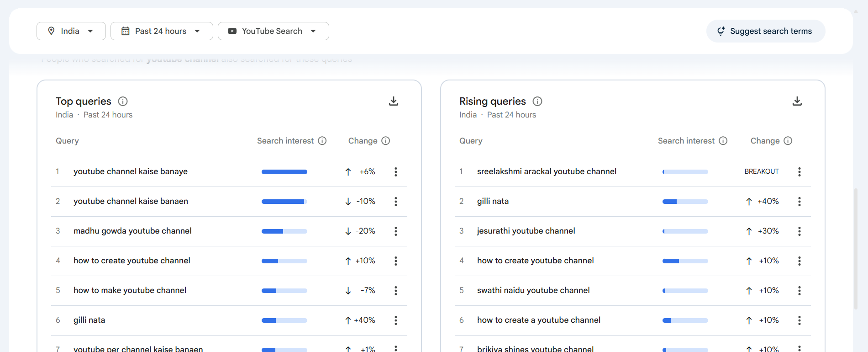The width and height of the screenshot is (868, 352).
Task: Show info for the Top queries heading
Action: pyautogui.click(x=123, y=101)
